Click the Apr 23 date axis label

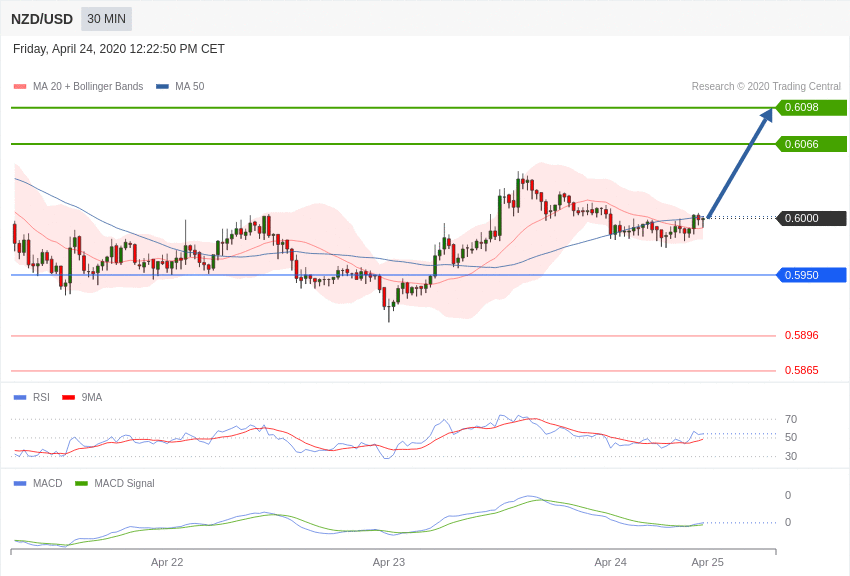(389, 562)
